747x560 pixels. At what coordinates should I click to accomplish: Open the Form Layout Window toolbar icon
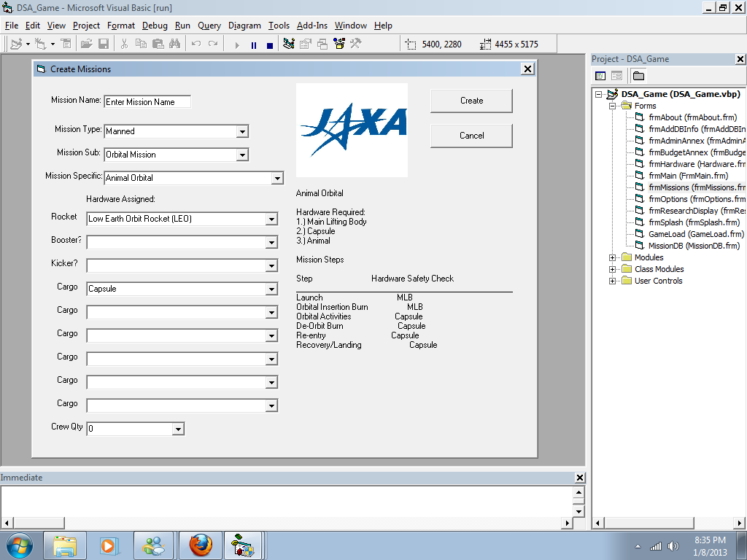point(322,44)
